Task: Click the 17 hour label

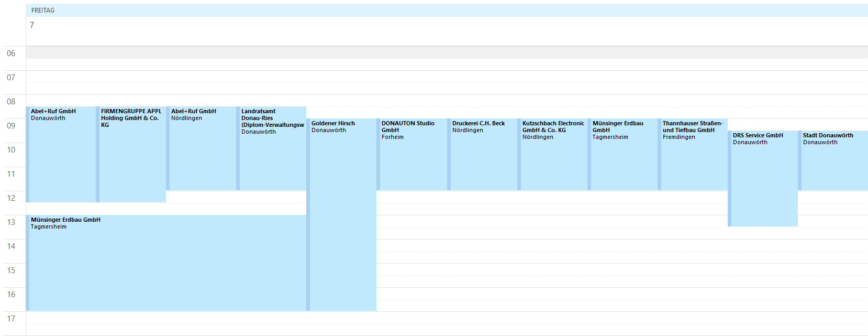Action: pyautogui.click(x=11, y=319)
